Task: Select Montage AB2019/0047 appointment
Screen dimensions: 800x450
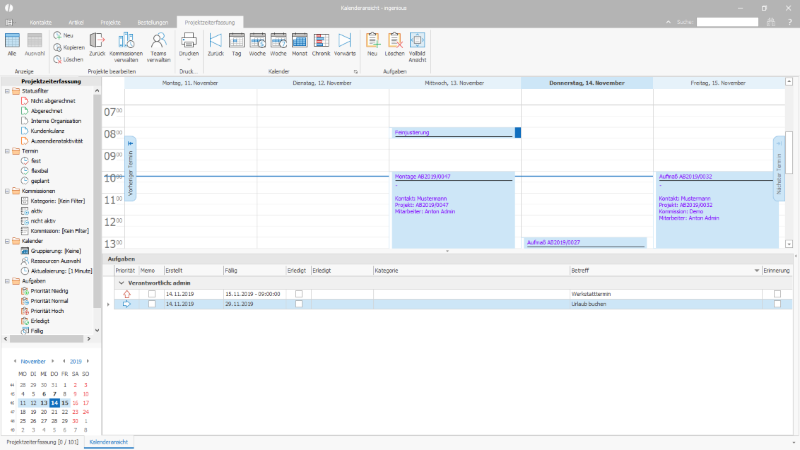Action: click(x=453, y=210)
